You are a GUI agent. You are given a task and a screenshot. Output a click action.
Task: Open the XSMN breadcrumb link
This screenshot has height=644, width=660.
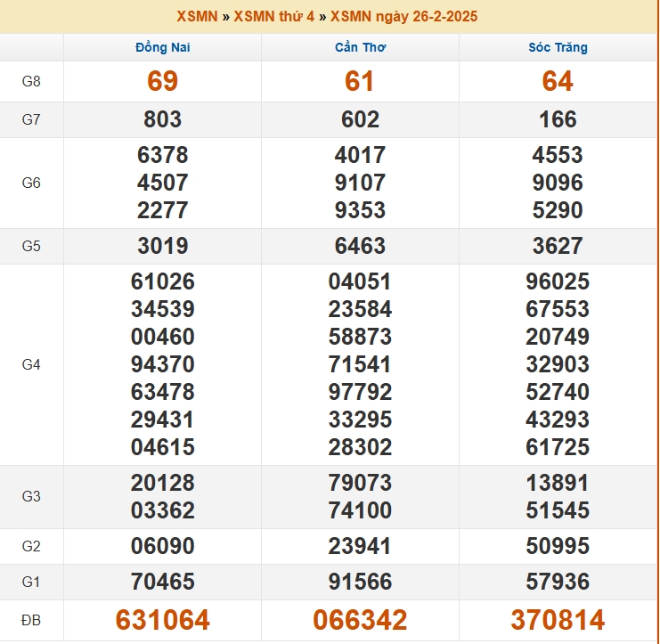click(x=197, y=16)
